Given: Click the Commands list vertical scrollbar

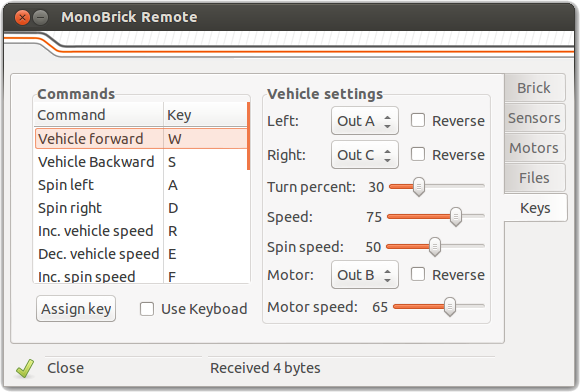Looking at the screenshot, I should pos(249,136).
